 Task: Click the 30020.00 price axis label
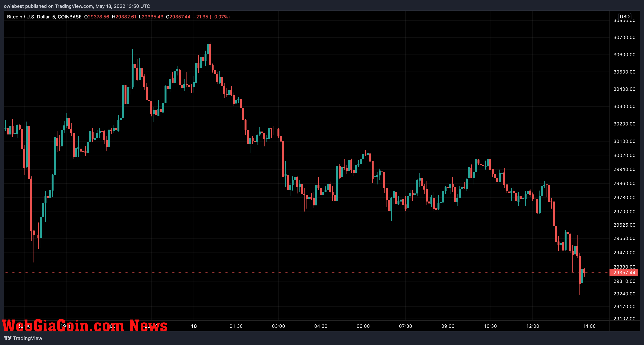coord(624,155)
